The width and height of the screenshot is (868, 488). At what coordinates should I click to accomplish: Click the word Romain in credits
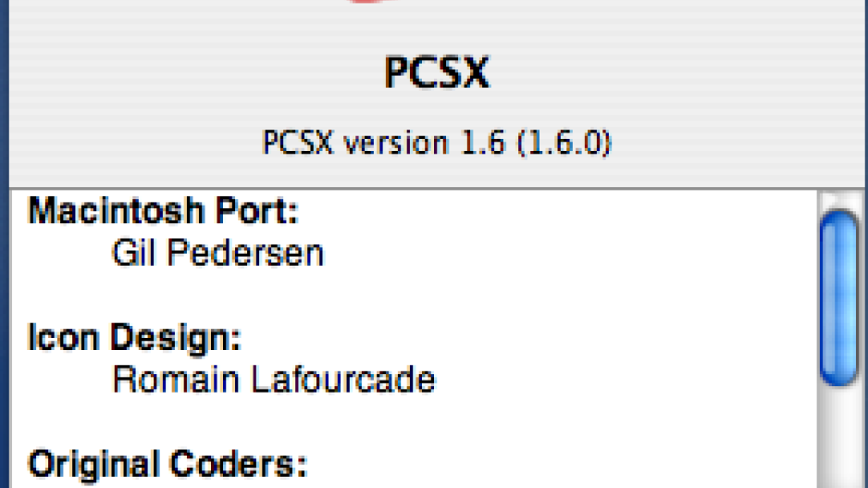pyautogui.click(x=176, y=380)
